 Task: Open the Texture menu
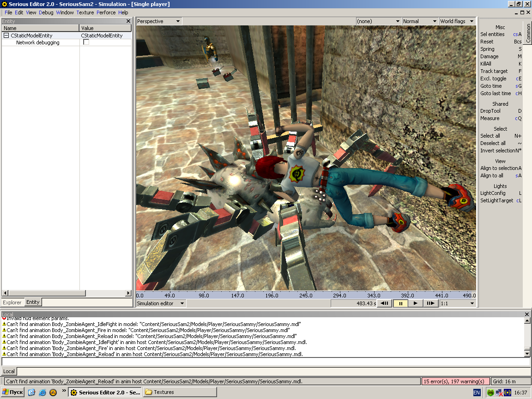coord(85,12)
